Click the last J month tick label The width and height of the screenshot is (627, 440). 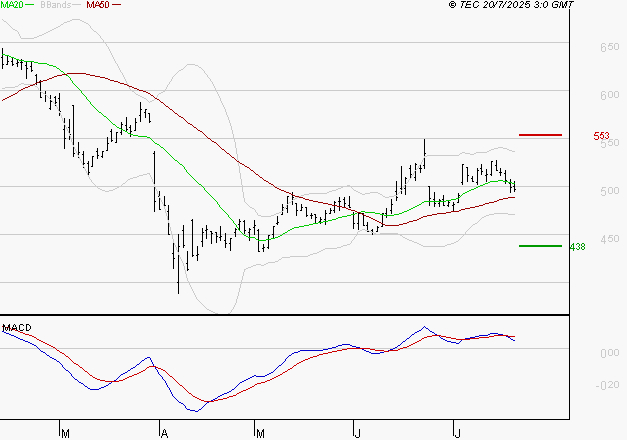pyautogui.click(x=458, y=434)
